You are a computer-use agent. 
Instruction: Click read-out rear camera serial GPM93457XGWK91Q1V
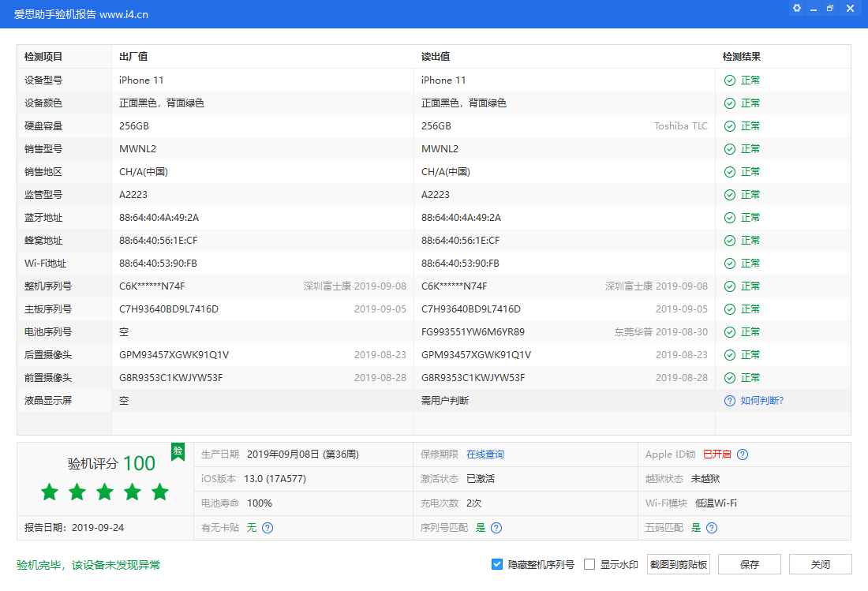(x=476, y=355)
